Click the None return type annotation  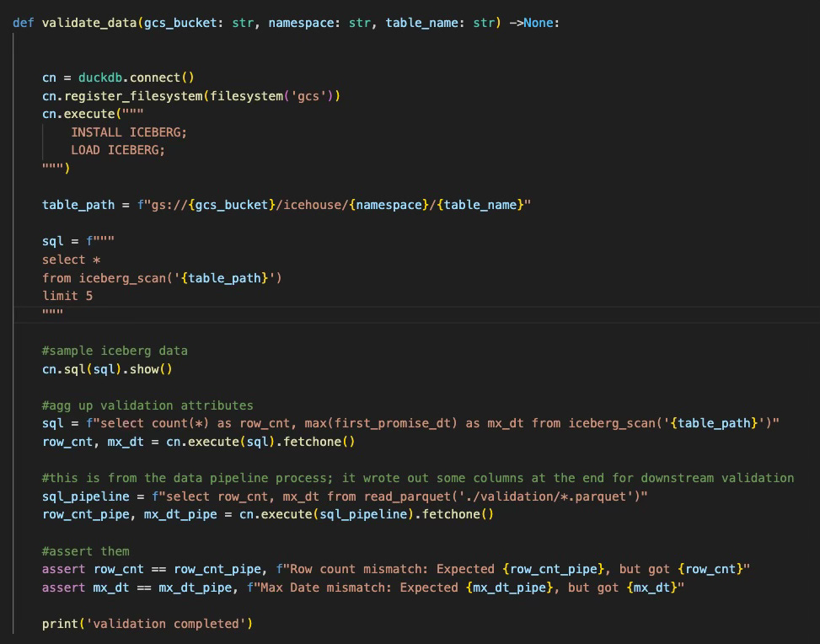tap(539, 23)
